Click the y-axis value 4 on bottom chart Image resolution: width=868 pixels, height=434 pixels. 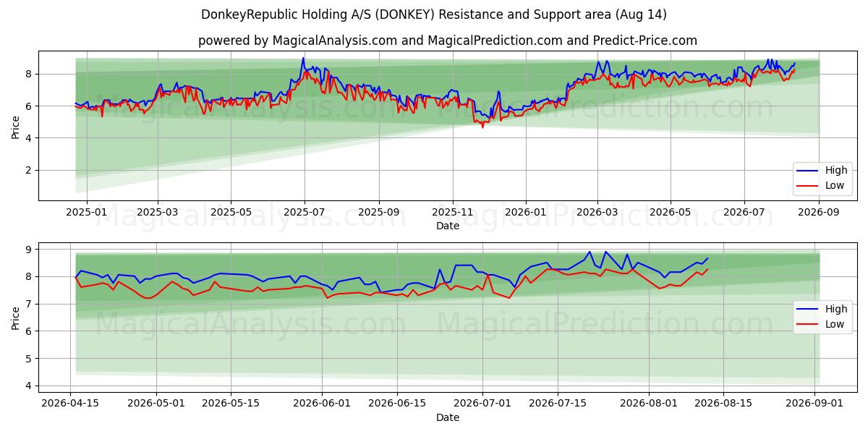click(29, 386)
